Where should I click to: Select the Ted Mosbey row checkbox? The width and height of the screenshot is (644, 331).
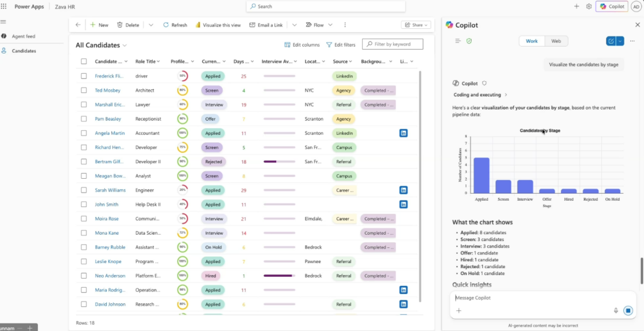click(x=84, y=91)
